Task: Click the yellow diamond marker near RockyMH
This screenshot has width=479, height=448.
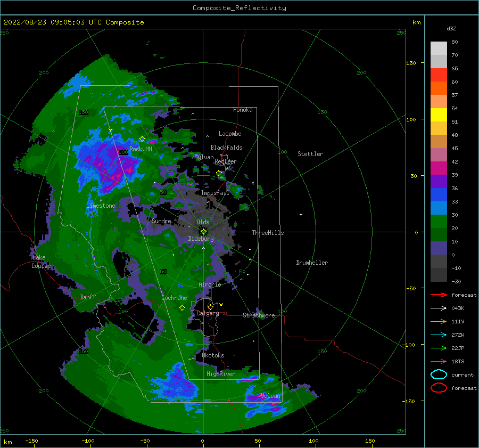Action: click(142, 139)
